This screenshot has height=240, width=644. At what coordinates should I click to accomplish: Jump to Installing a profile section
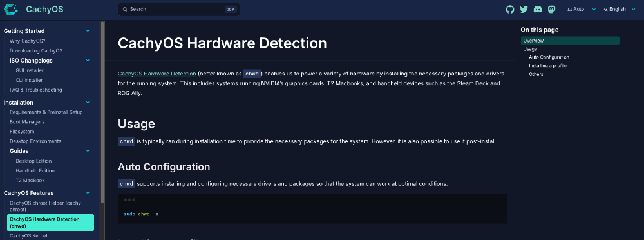(x=548, y=66)
